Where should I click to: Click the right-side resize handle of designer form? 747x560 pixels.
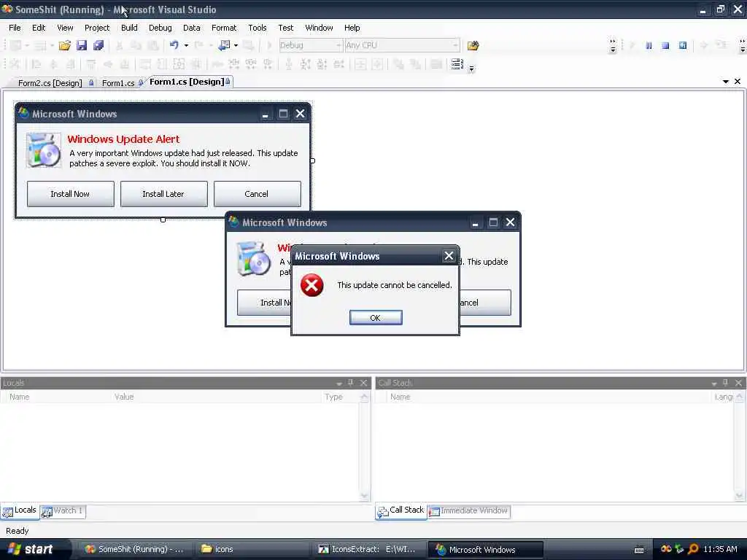pyautogui.click(x=312, y=160)
